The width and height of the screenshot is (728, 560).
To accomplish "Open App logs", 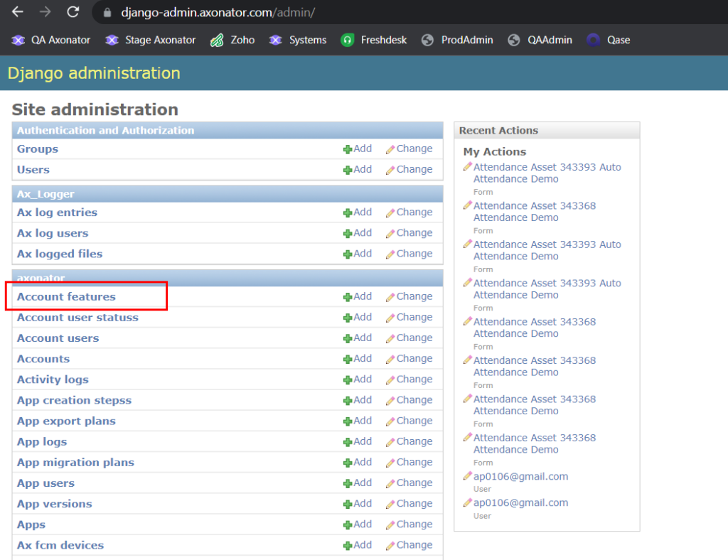I will click(42, 442).
